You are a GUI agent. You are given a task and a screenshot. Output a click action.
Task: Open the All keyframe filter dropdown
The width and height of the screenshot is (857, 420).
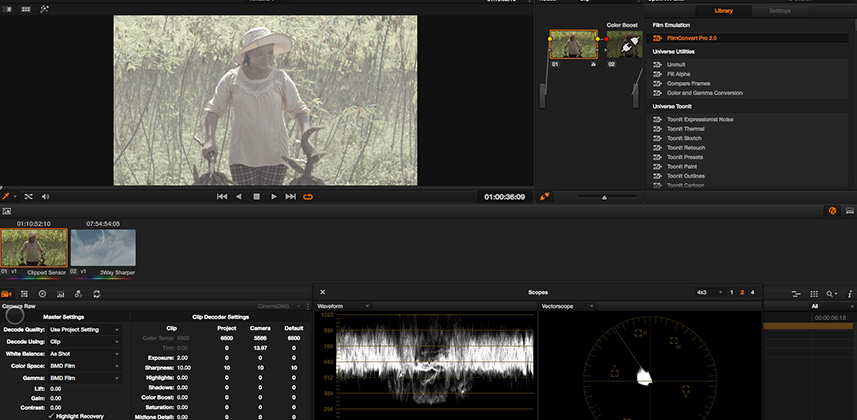[831, 307]
